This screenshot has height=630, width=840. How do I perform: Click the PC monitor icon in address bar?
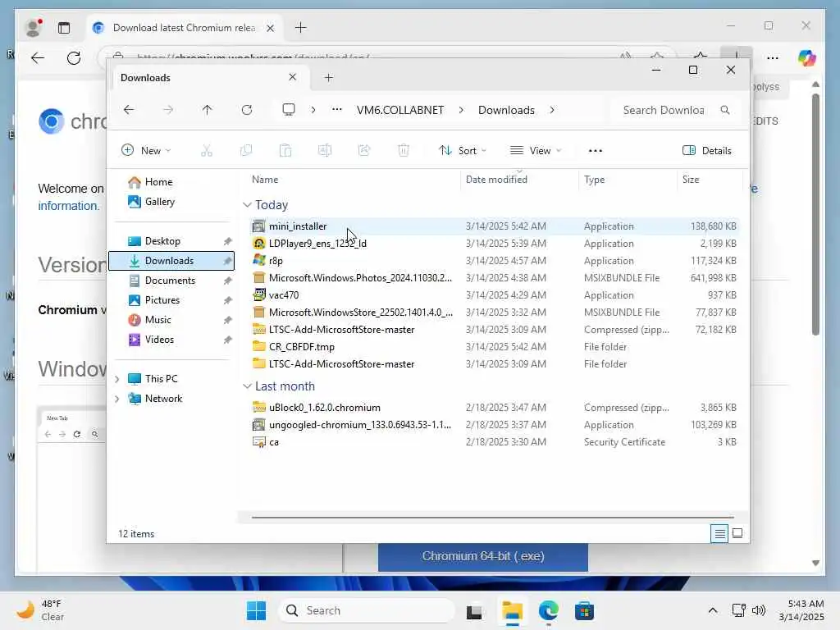[289, 110]
